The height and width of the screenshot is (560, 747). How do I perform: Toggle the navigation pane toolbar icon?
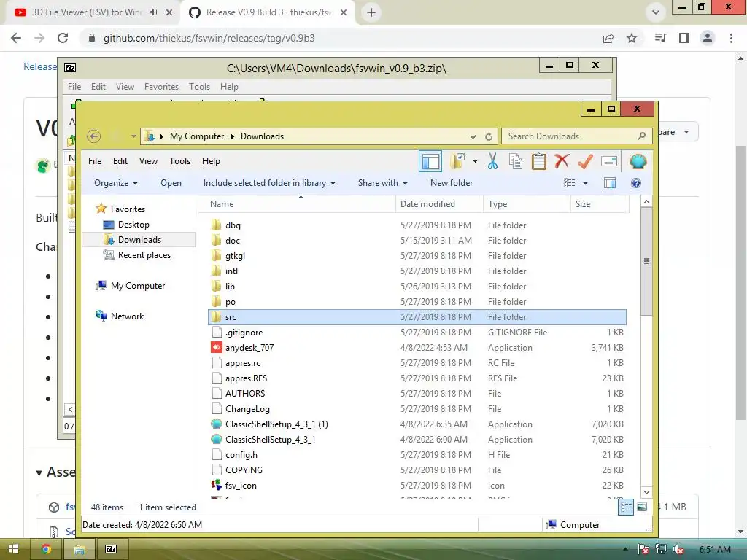point(430,161)
